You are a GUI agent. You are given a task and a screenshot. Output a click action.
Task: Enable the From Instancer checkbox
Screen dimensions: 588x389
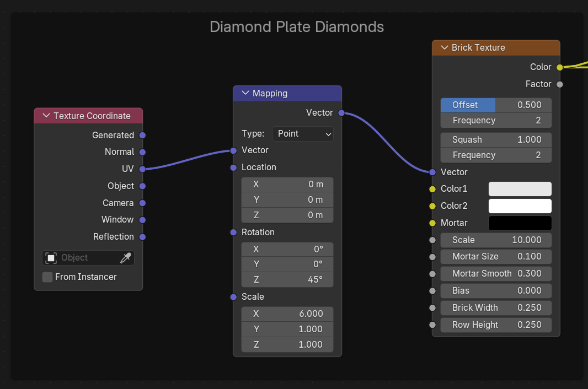pos(48,277)
